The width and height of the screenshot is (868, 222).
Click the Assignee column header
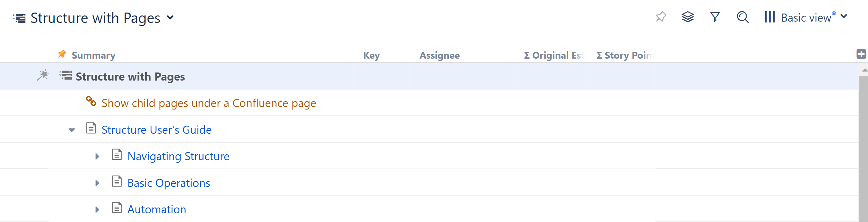tap(439, 55)
